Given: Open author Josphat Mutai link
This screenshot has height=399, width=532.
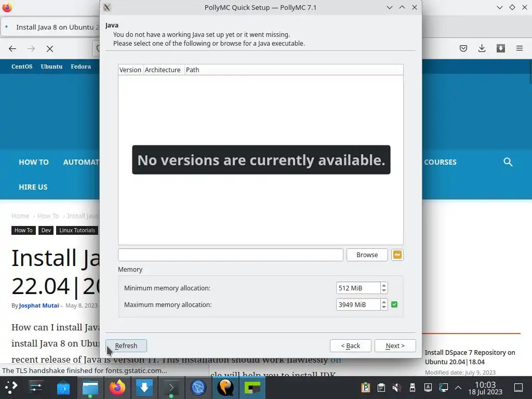Looking at the screenshot, I should (x=38, y=305).
